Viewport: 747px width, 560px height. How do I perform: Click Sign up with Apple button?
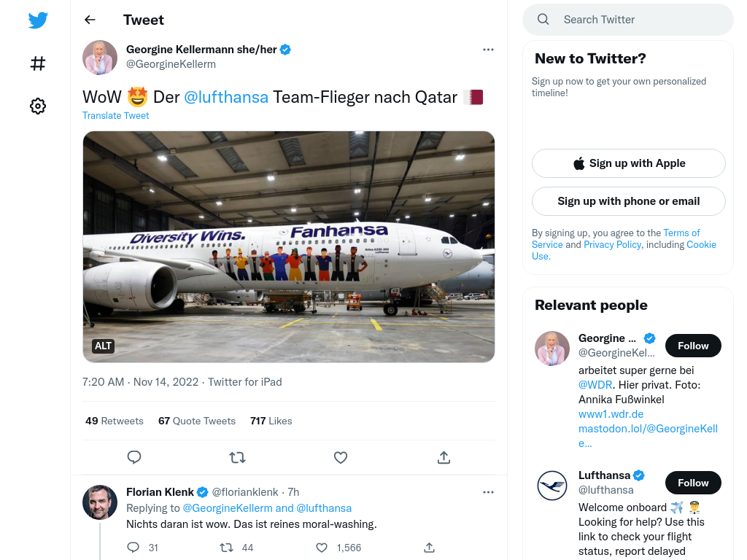(x=628, y=163)
